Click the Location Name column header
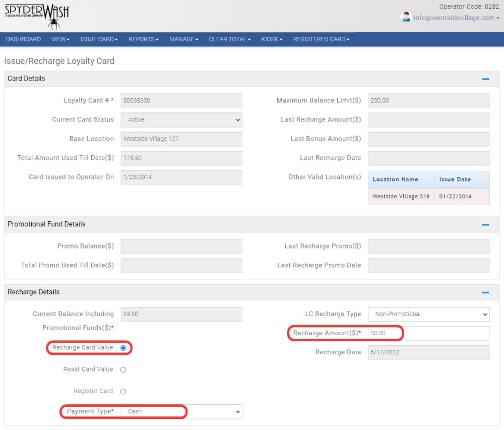This screenshot has width=504, height=430. pos(402,179)
